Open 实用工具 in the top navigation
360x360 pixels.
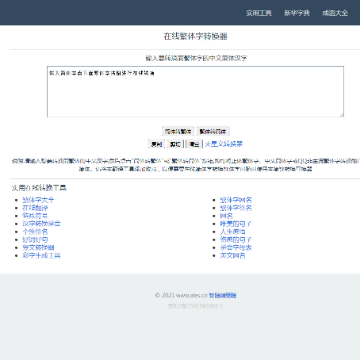259,13
